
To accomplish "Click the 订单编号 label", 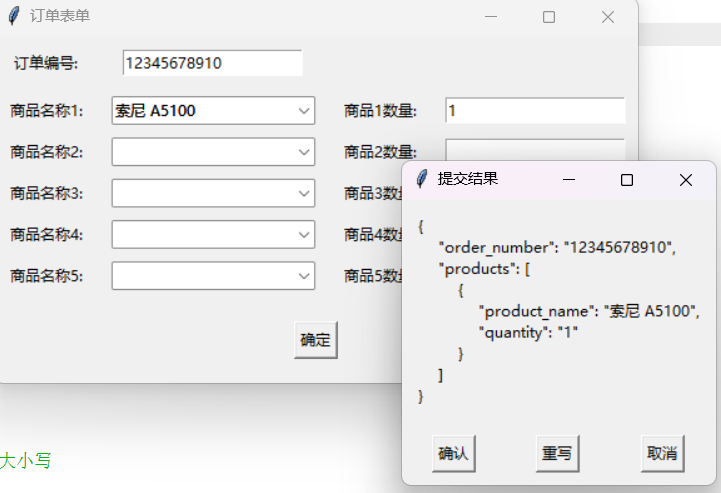I will (46, 63).
